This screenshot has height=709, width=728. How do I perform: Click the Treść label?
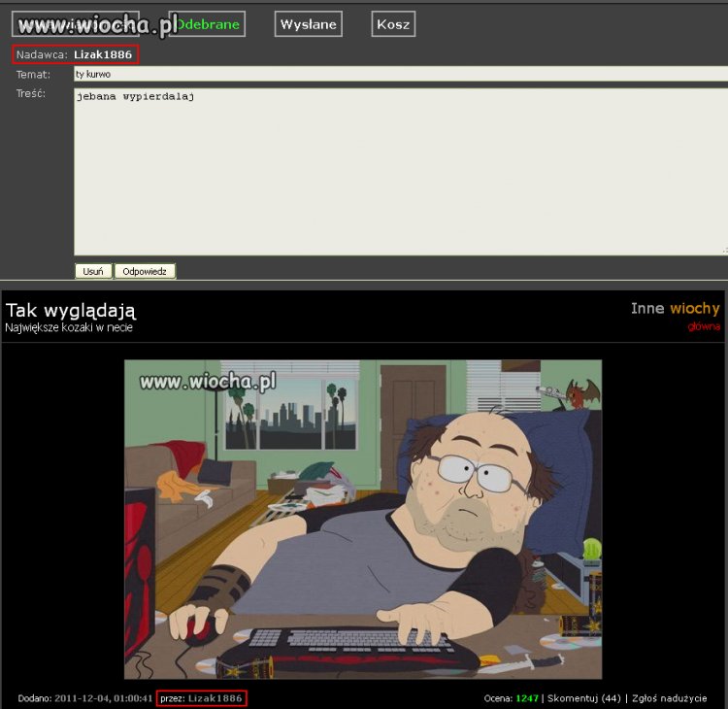[x=31, y=93]
